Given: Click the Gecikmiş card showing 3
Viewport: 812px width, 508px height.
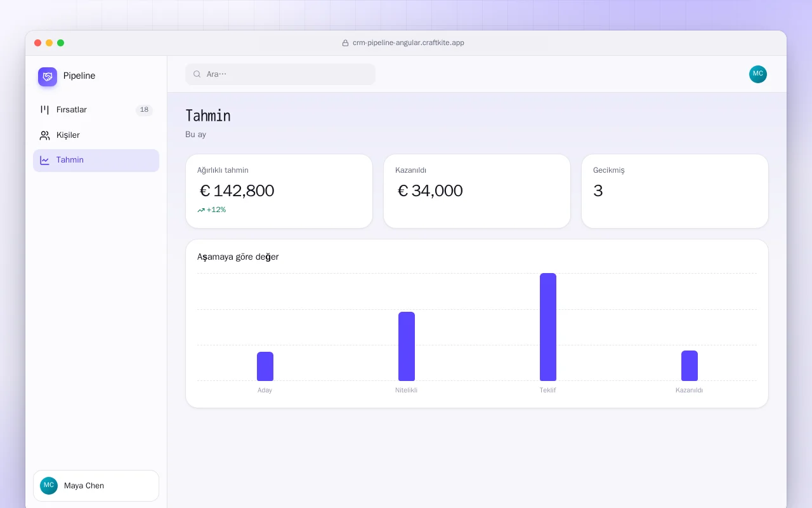Looking at the screenshot, I should 675,191.
